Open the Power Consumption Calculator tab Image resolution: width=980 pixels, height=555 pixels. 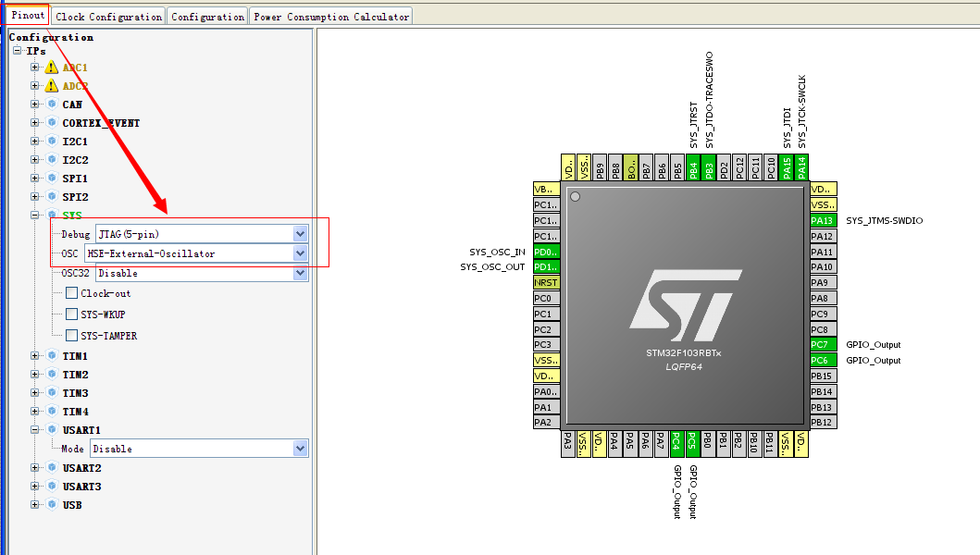click(331, 17)
